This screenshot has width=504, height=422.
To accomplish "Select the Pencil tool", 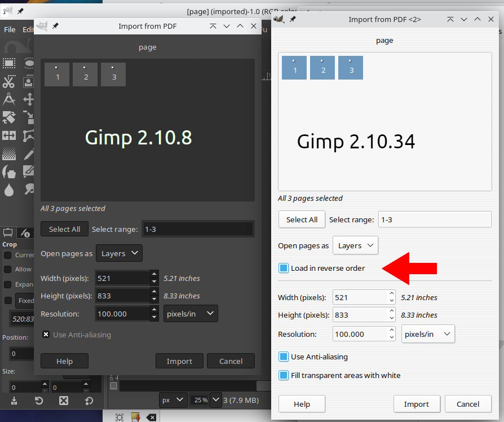I will point(28,154).
